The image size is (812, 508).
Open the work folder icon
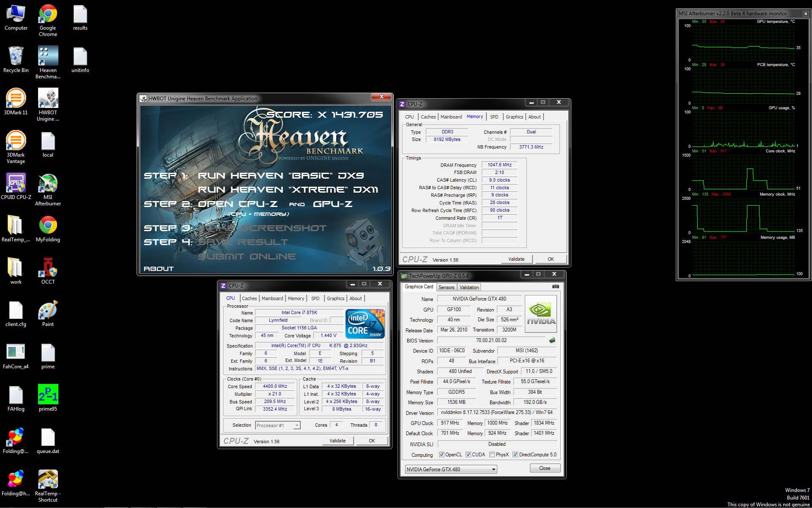click(16, 272)
